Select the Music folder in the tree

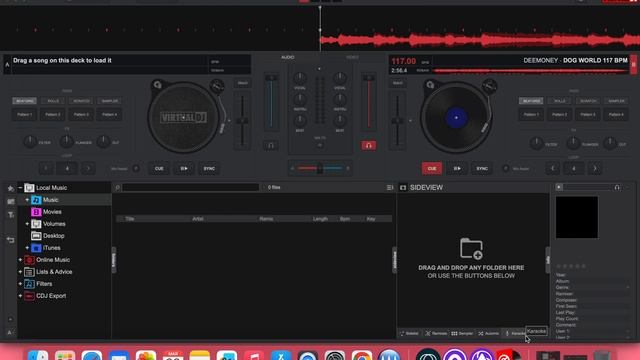[x=51, y=200]
